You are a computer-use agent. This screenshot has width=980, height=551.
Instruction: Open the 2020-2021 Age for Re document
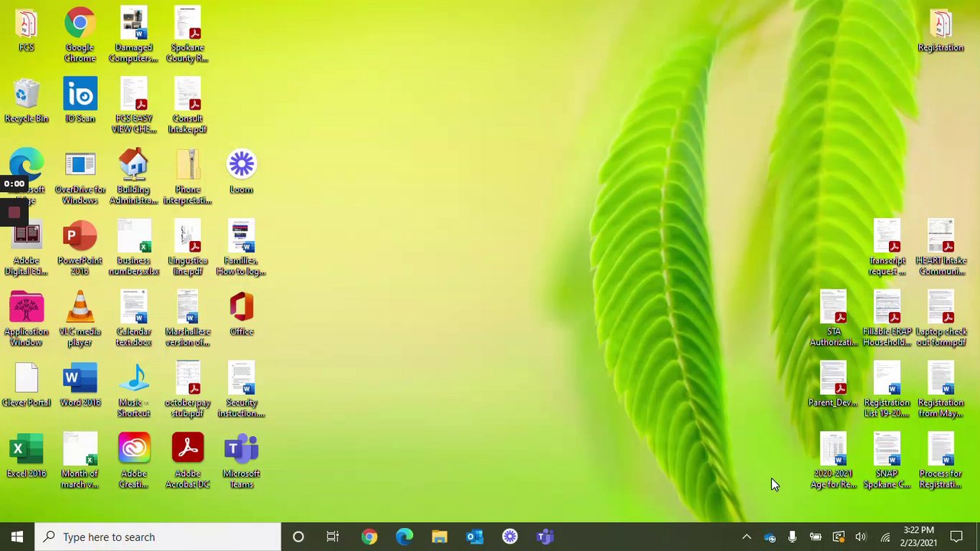(x=833, y=461)
